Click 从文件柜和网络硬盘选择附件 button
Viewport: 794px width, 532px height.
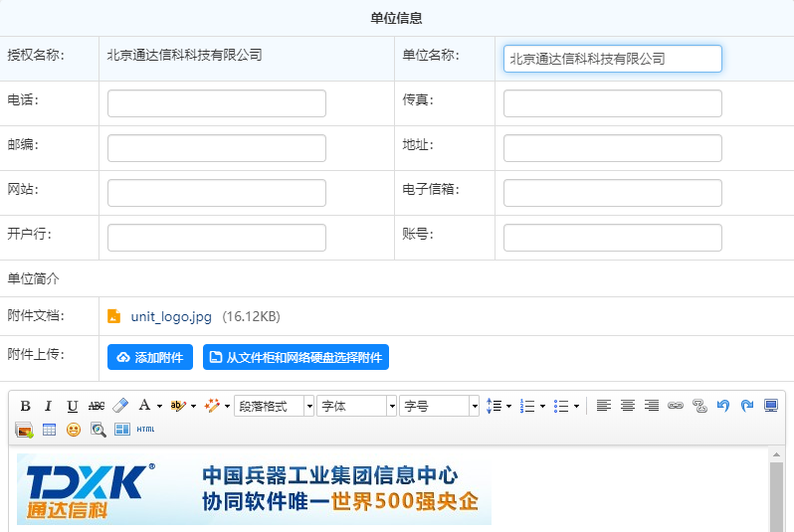point(296,357)
